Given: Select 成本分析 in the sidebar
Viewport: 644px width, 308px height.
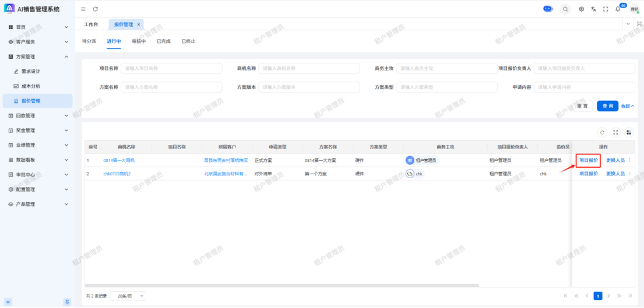Looking at the screenshot, I should [x=31, y=86].
